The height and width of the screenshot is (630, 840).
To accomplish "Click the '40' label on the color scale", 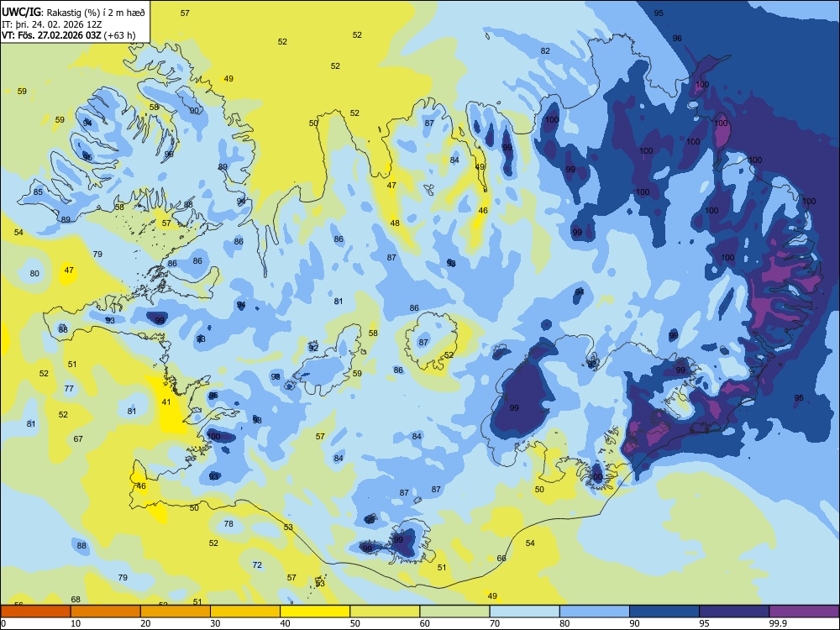I will [285, 623].
